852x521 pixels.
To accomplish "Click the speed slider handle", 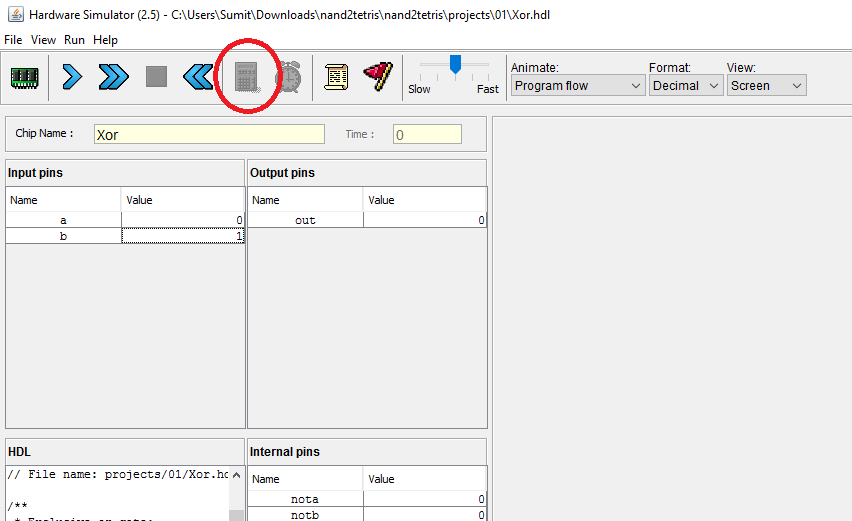I will [455, 65].
